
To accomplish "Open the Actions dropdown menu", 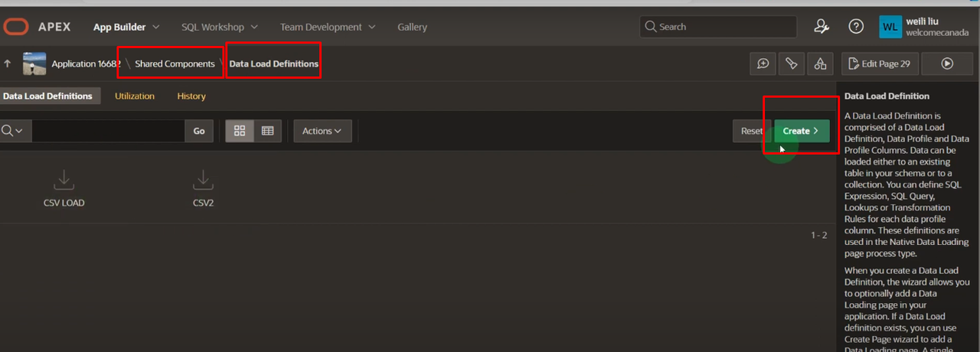I will (322, 131).
